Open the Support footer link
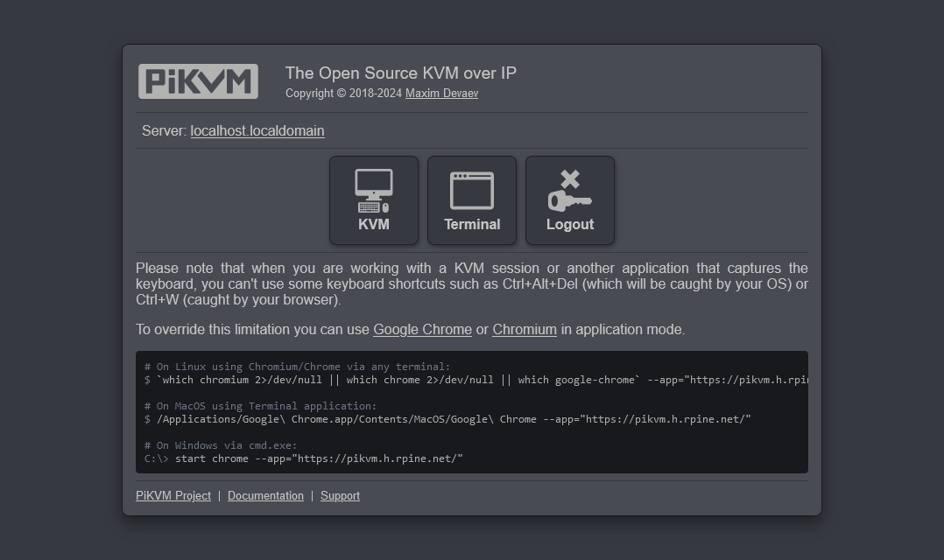Image resolution: width=944 pixels, height=560 pixels. (340, 496)
